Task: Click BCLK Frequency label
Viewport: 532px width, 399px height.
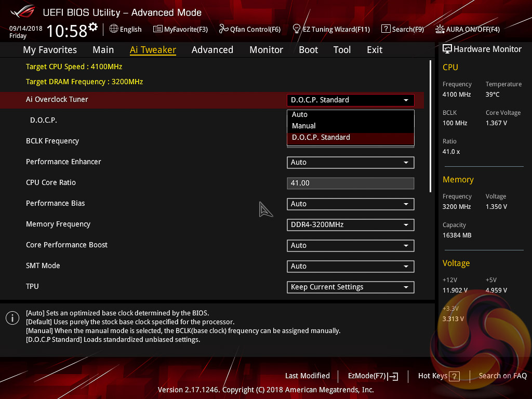Action: (52, 141)
